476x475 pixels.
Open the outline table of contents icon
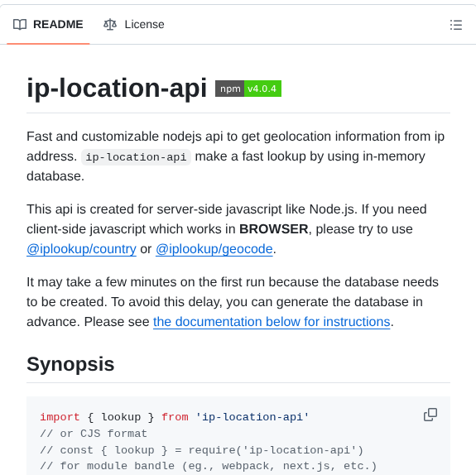(456, 25)
